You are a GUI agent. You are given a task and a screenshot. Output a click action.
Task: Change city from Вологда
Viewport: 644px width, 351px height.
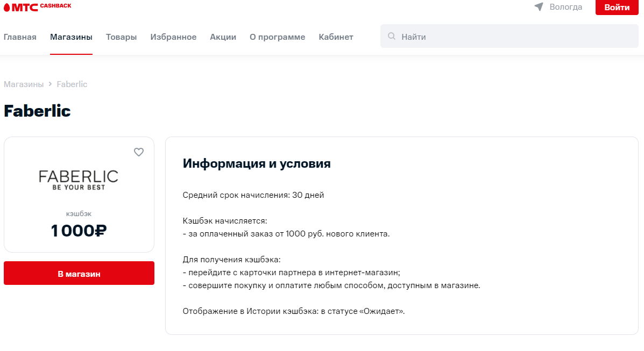[565, 7]
